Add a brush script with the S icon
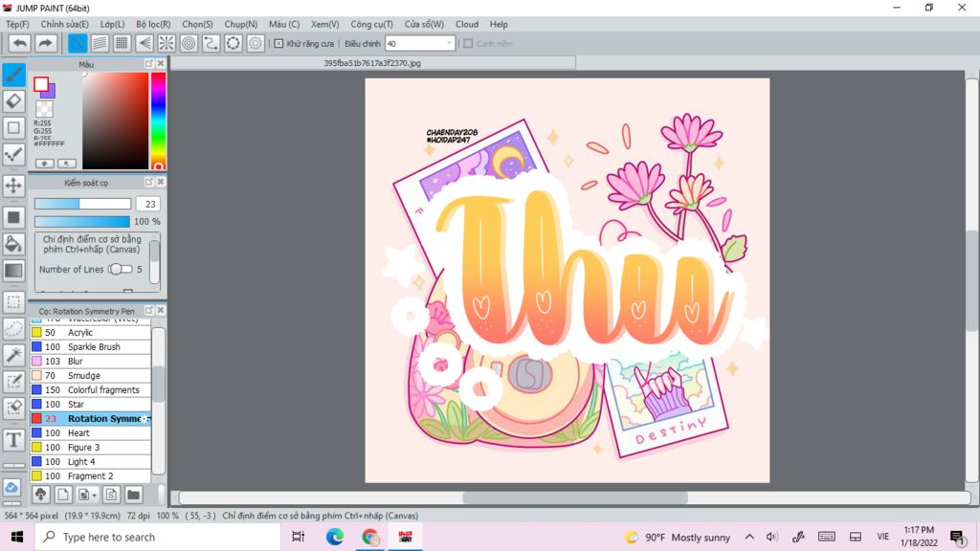The width and height of the screenshot is (980, 551). pos(111,495)
